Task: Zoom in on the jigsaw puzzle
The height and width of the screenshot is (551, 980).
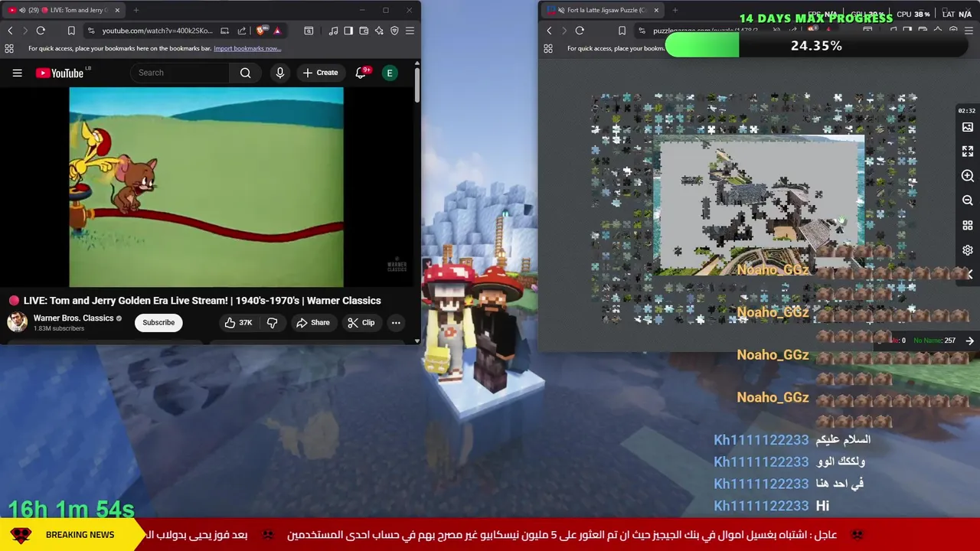Action: point(968,176)
